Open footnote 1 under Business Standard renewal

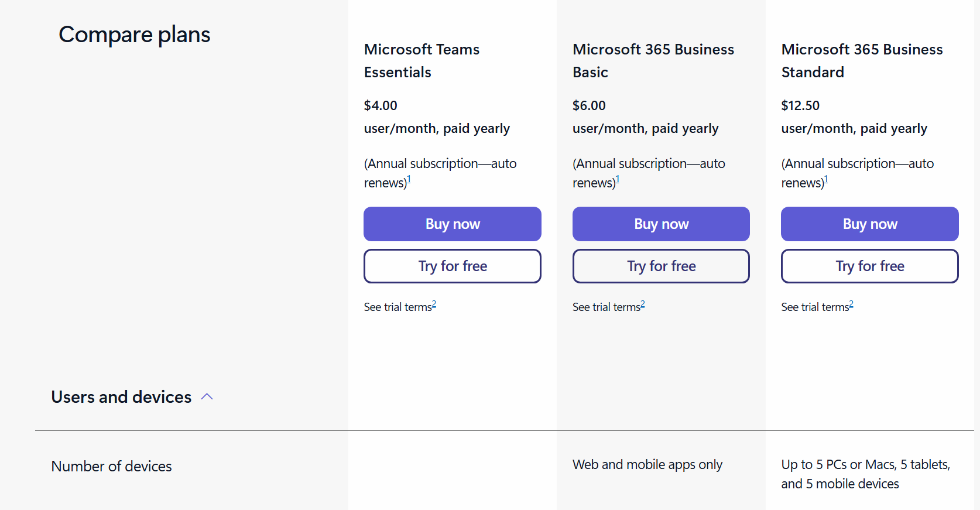tap(826, 180)
